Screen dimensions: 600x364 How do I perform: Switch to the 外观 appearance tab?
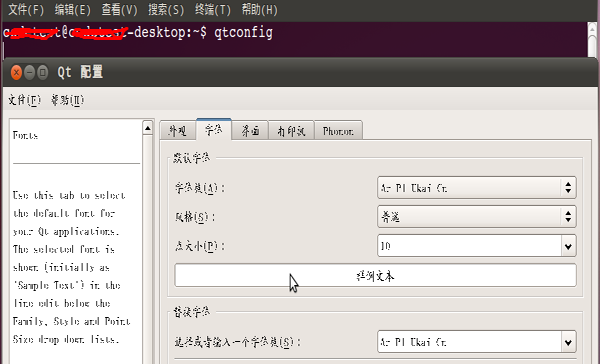[178, 131]
